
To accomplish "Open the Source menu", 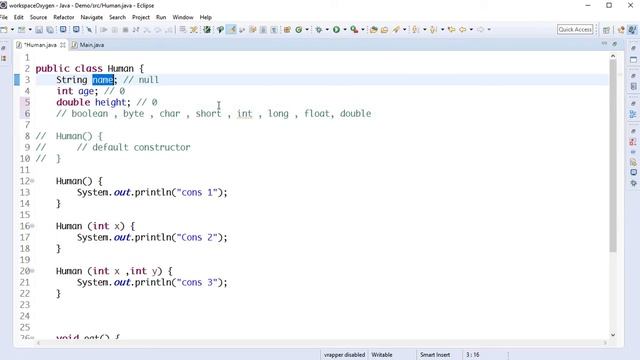I will 38,17.
